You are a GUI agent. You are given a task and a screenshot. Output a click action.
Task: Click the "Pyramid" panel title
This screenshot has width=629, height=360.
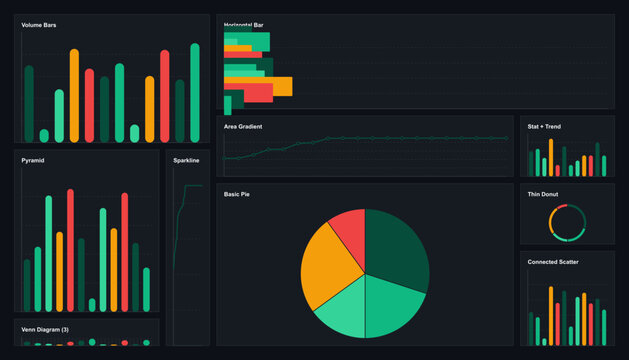[32, 160]
